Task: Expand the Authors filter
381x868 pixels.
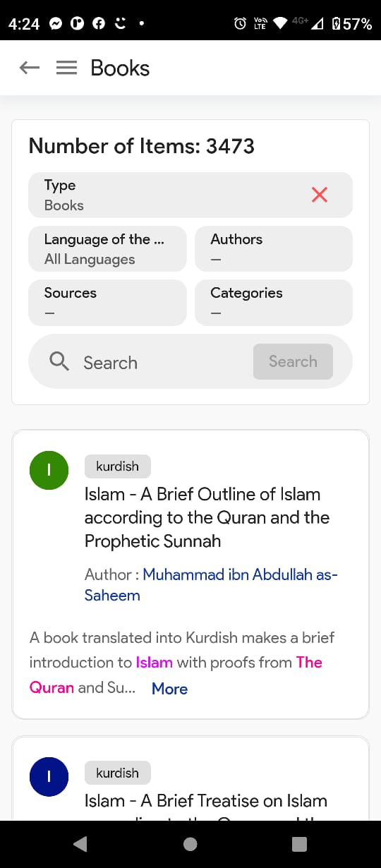Action: click(274, 248)
